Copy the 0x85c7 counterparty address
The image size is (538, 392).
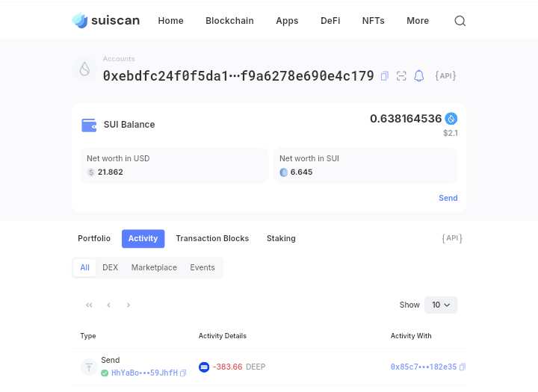(x=463, y=367)
